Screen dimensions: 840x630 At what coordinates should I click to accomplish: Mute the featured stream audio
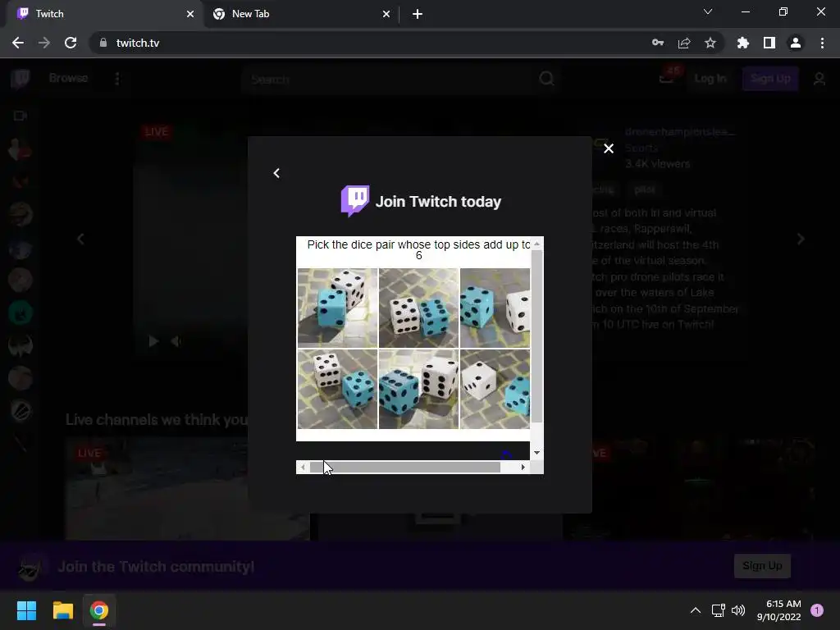pos(176,341)
